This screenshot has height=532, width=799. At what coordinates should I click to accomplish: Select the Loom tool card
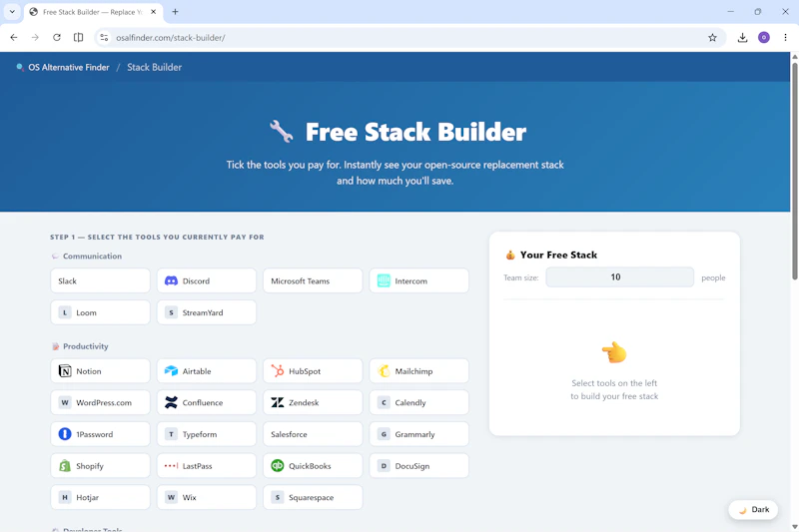click(x=101, y=312)
